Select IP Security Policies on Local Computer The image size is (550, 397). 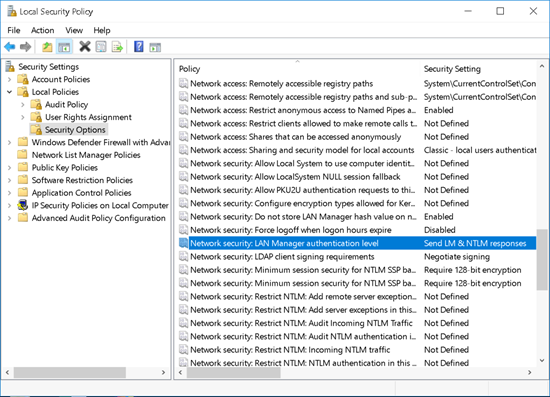click(x=100, y=206)
